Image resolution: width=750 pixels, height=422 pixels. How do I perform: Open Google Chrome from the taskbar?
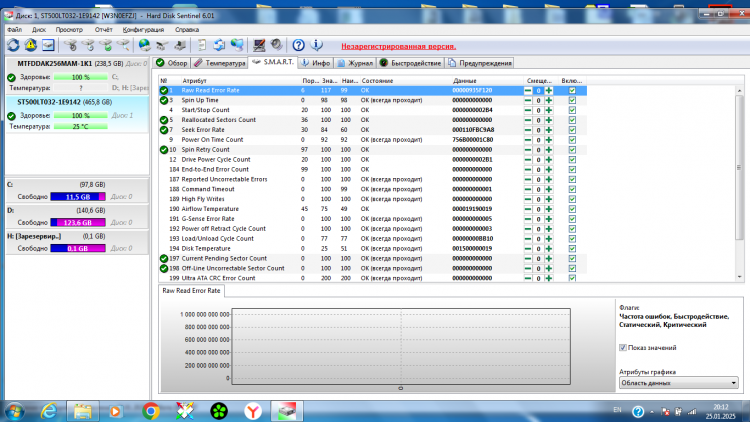pos(151,411)
